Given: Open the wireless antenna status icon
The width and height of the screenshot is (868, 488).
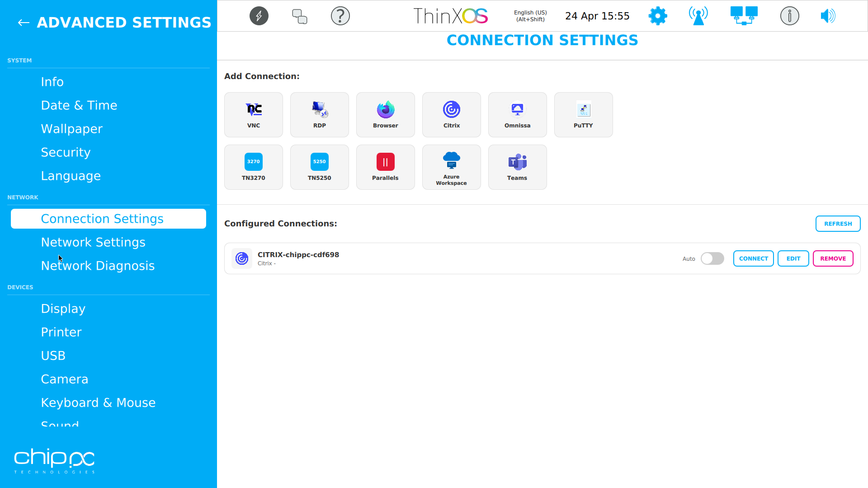Looking at the screenshot, I should 698,16.
